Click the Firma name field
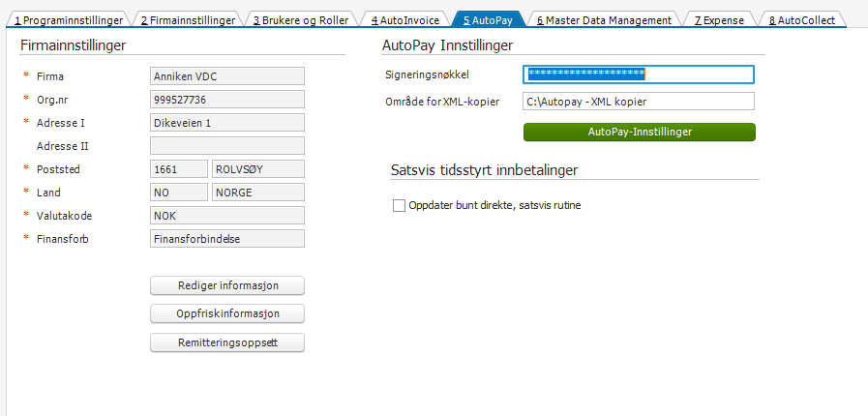 pos(227,75)
